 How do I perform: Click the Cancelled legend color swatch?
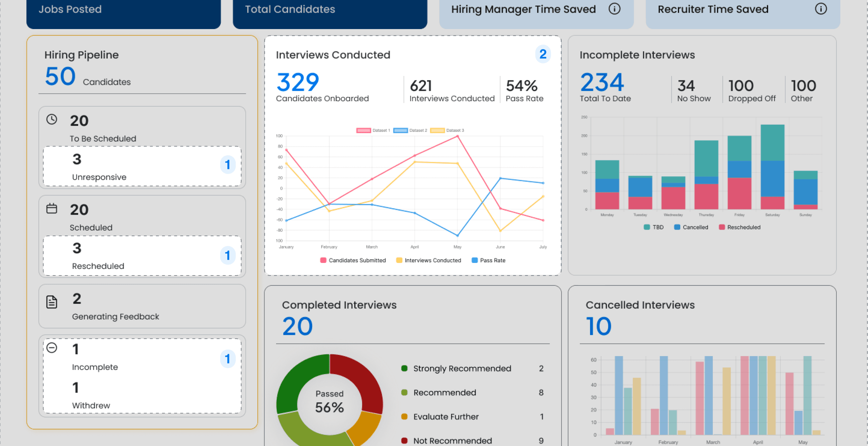[x=677, y=227]
